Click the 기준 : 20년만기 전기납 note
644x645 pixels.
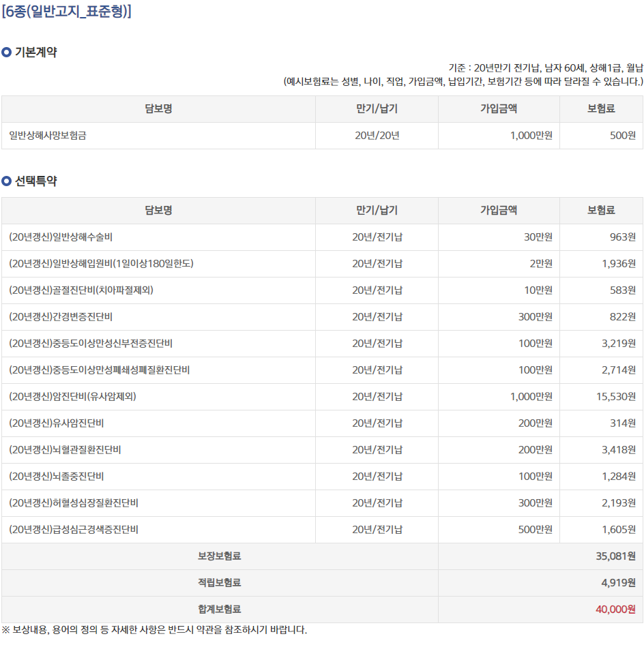click(546, 68)
